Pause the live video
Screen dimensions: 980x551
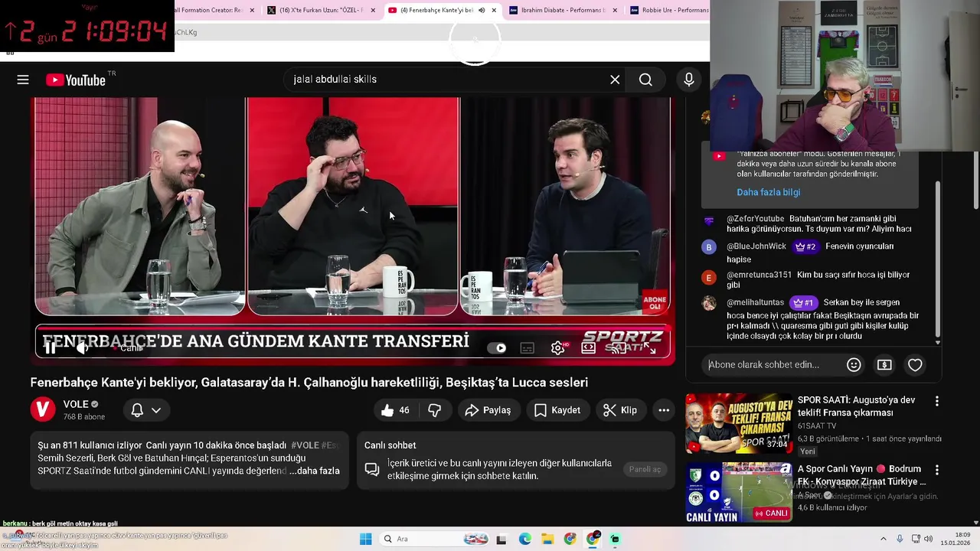[49, 347]
